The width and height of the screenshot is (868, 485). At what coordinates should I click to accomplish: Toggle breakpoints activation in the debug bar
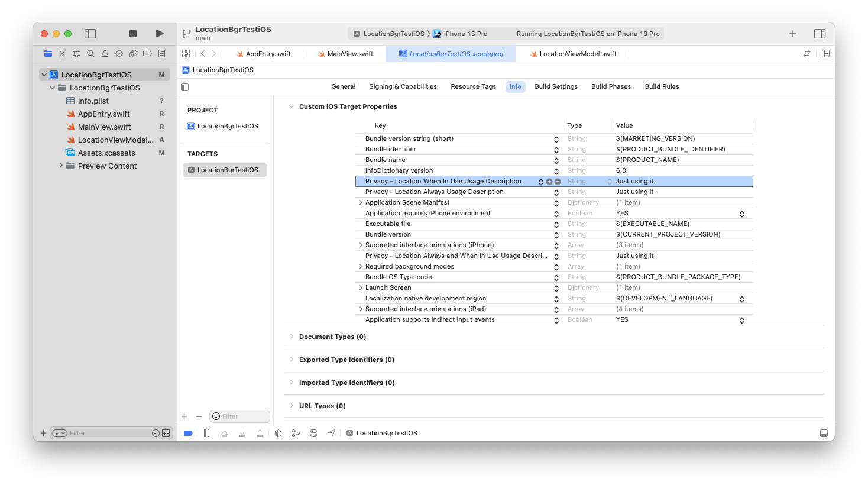[x=188, y=433]
